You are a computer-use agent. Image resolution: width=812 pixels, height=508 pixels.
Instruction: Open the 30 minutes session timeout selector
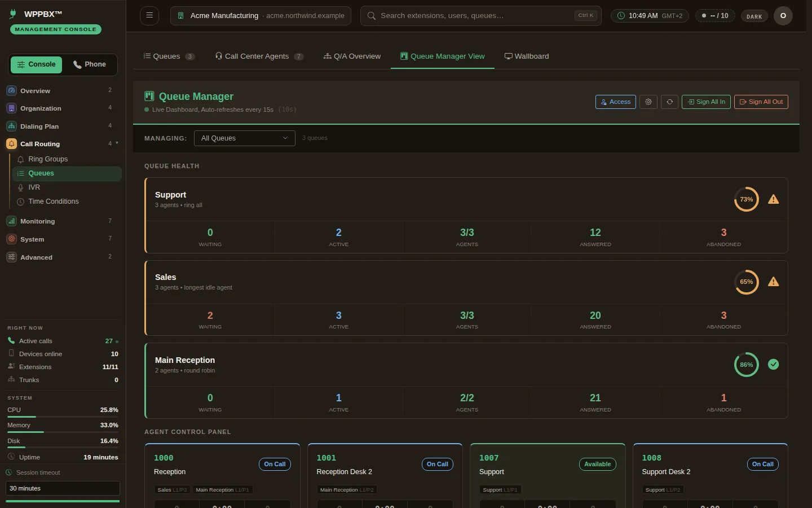click(63, 488)
